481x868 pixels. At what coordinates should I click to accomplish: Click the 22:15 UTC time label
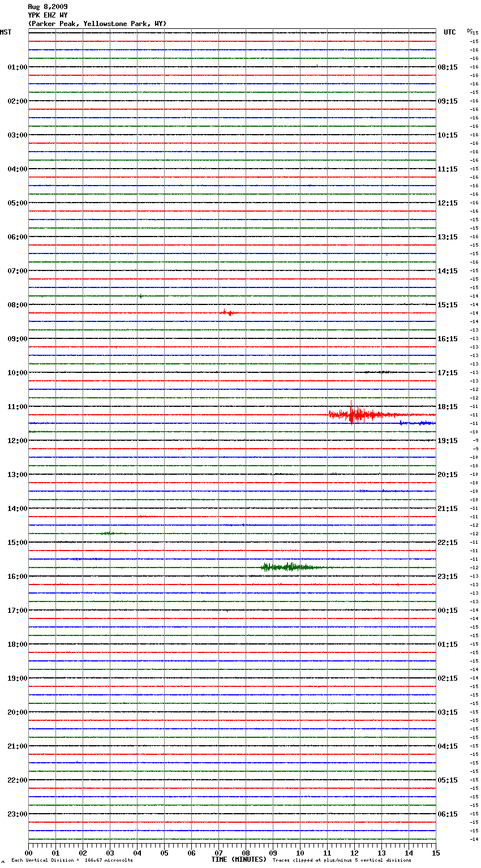click(x=448, y=543)
